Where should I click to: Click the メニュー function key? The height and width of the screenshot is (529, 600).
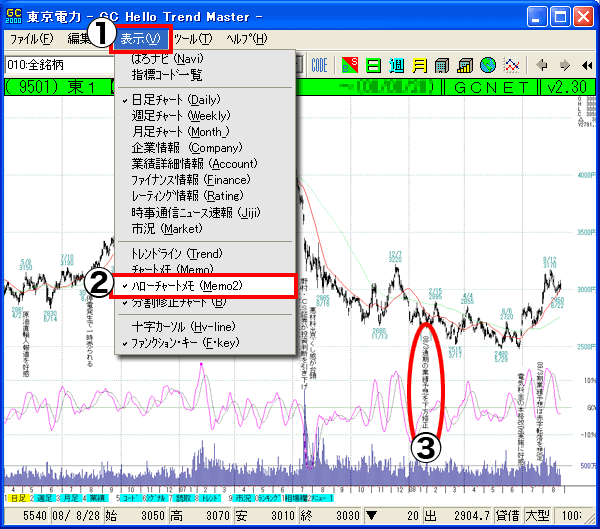tap(321, 498)
